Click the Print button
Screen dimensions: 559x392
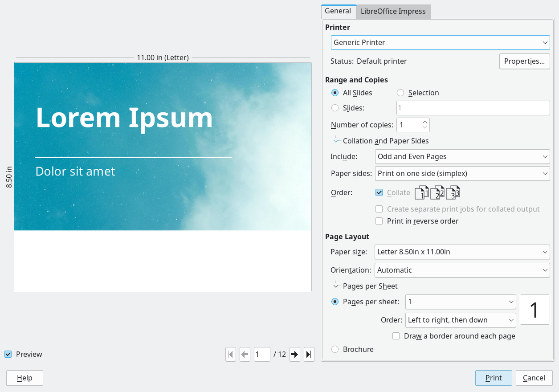click(494, 378)
